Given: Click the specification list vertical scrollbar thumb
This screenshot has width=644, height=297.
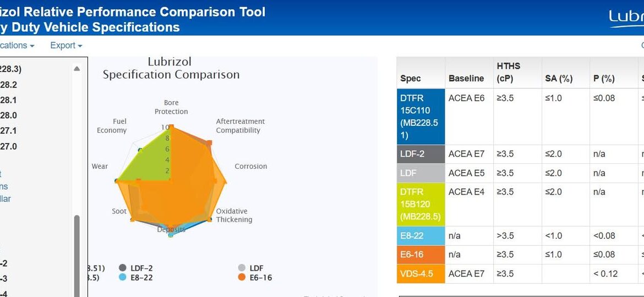Looking at the screenshot, I should 77,253.
